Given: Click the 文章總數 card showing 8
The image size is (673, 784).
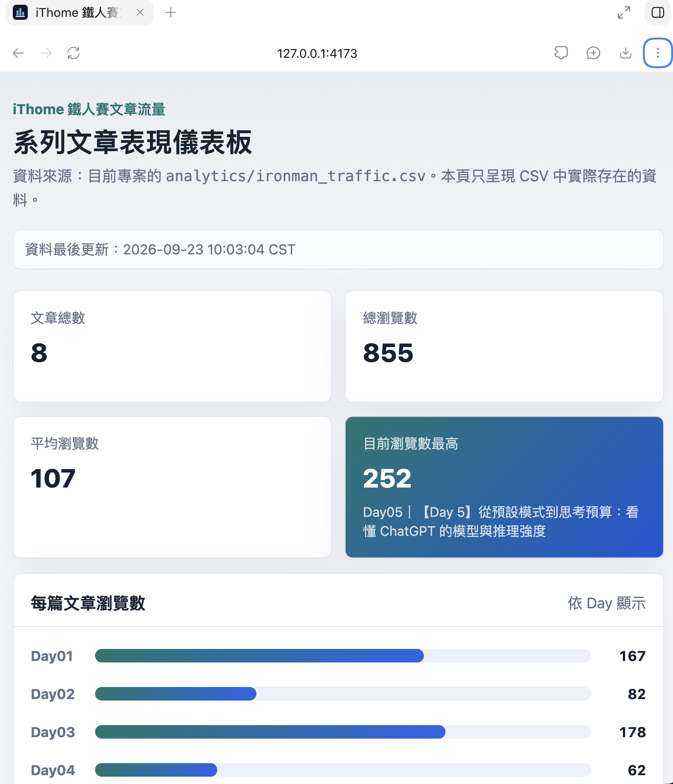Looking at the screenshot, I should coord(172,346).
